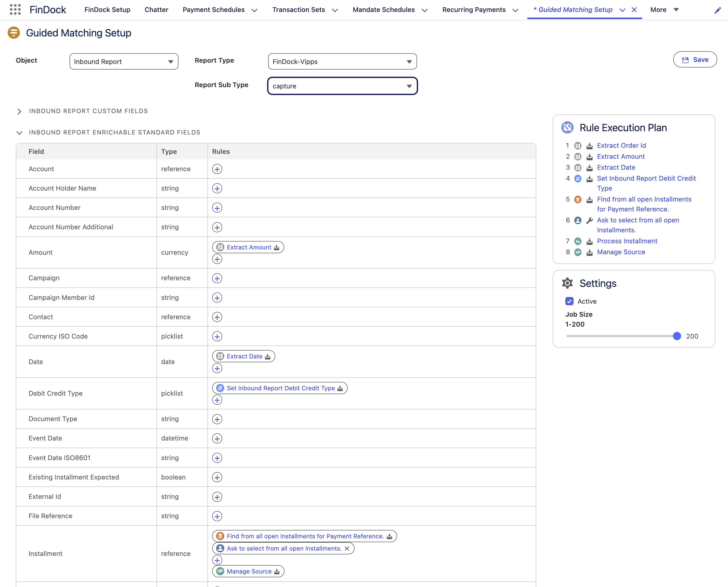Collapse Inbound Report Enrichable Standard Fields section
The image size is (728, 587).
19,133
